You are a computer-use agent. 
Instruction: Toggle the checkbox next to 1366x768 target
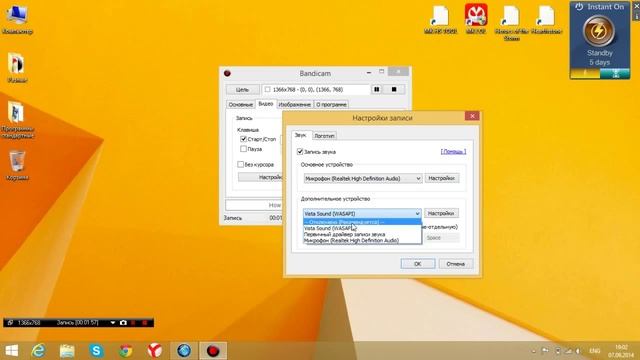tap(267, 89)
